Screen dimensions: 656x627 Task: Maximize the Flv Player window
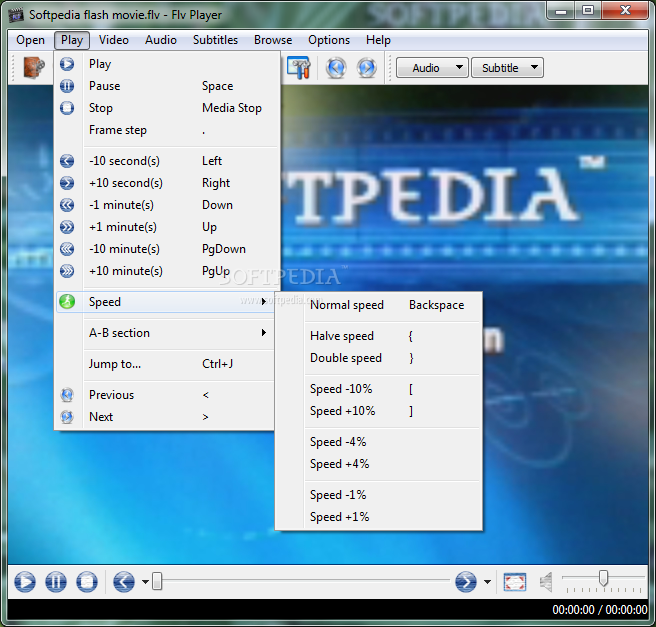point(588,10)
